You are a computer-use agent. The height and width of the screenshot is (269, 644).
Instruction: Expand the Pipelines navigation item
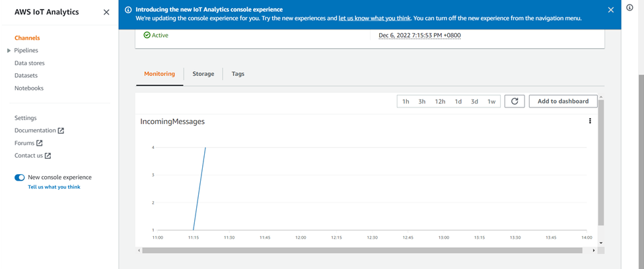(x=9, y=51)
